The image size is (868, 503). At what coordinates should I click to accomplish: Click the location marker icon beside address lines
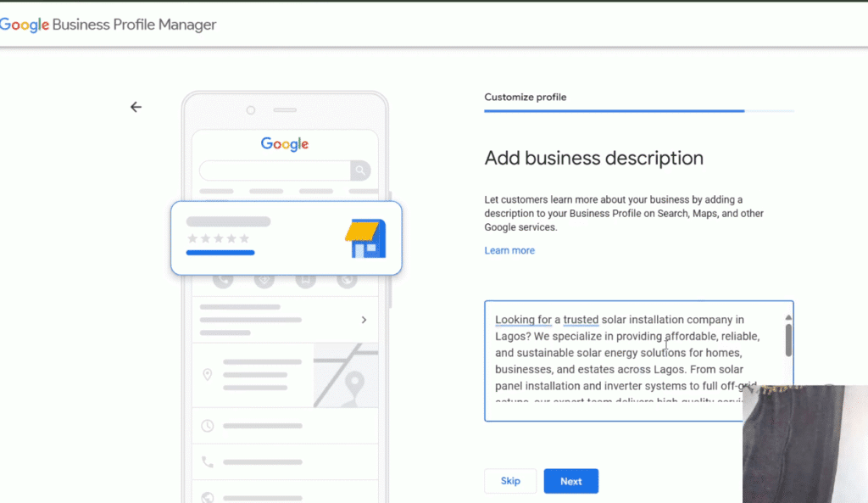point(208,374)
